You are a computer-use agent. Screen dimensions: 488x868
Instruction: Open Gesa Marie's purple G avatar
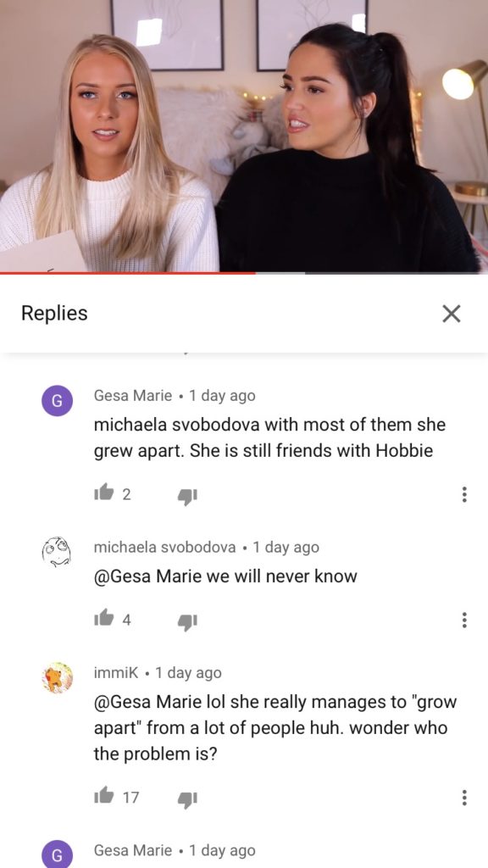point(57,400)
